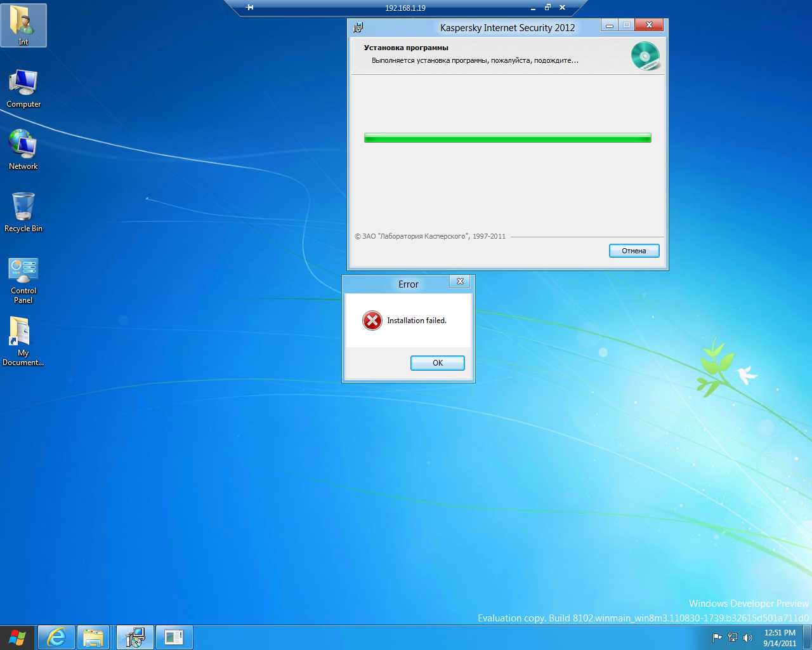Viewport: 812px width, 650px height.
Task: Click the Отмена cancel button
Action: click(x=634, y=251)
